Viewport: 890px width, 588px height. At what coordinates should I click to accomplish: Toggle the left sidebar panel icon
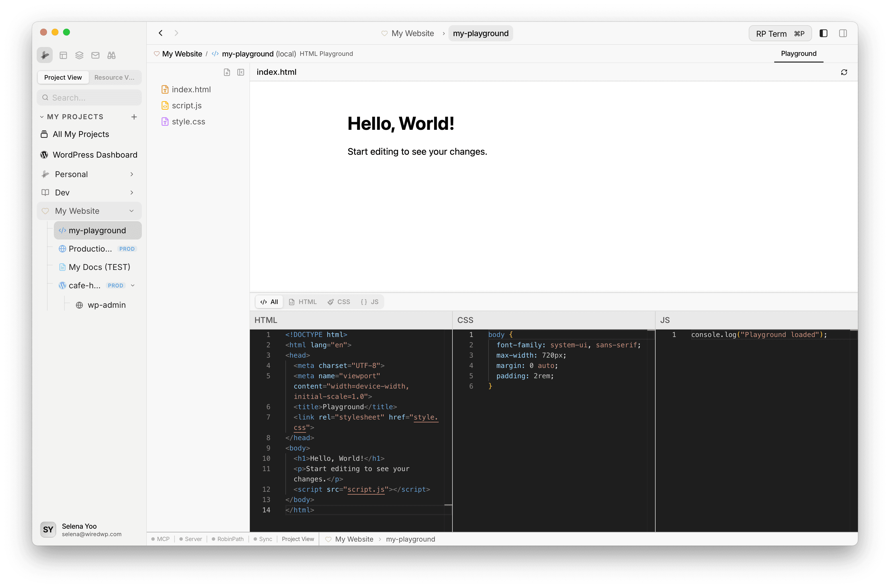tap(823, 33)
